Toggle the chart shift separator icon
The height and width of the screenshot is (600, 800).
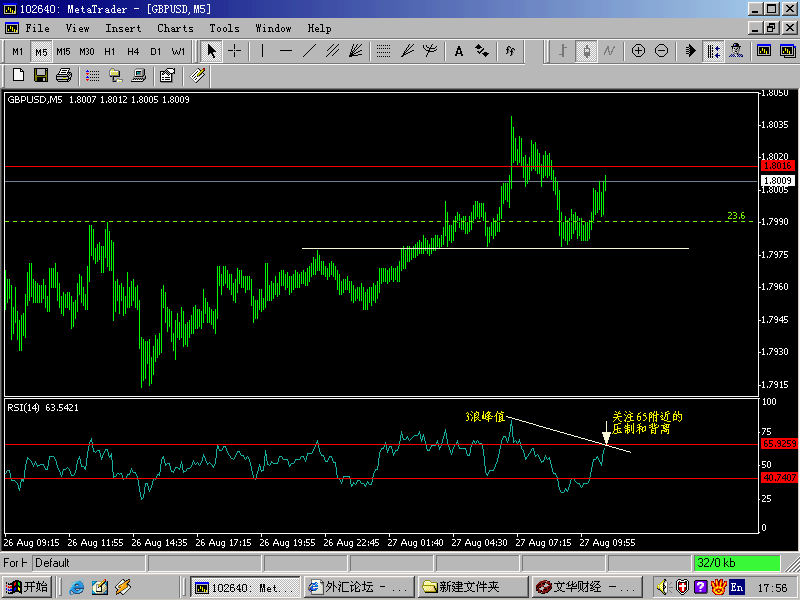point(713,51)
